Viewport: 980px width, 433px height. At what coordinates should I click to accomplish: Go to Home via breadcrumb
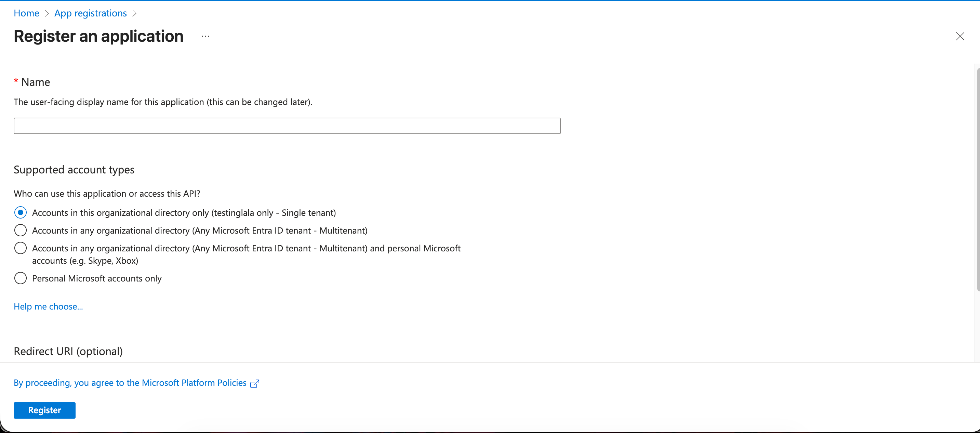point(26,13)
